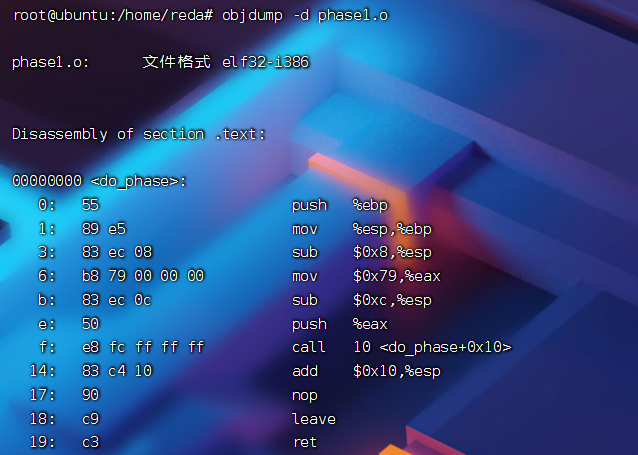The height and width of the screenshot is (455, 638).
Task: Select the bytes '89 e5'
Action: pyautogui.click(x=104, y=229)
